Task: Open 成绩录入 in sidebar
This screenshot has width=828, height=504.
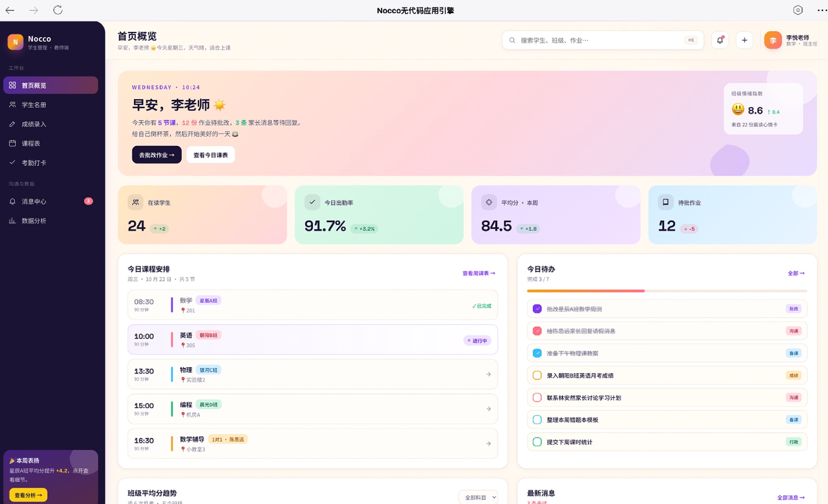Action: pos(51,124)
